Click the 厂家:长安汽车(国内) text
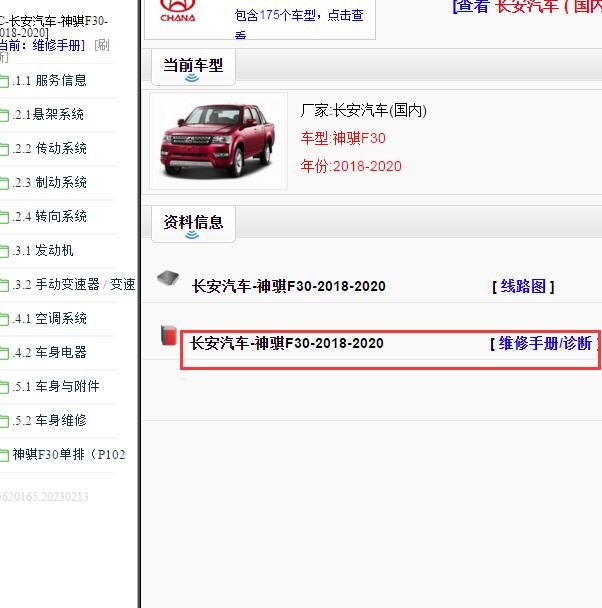Viewport: 602px width, 608px height. [364, 111]
